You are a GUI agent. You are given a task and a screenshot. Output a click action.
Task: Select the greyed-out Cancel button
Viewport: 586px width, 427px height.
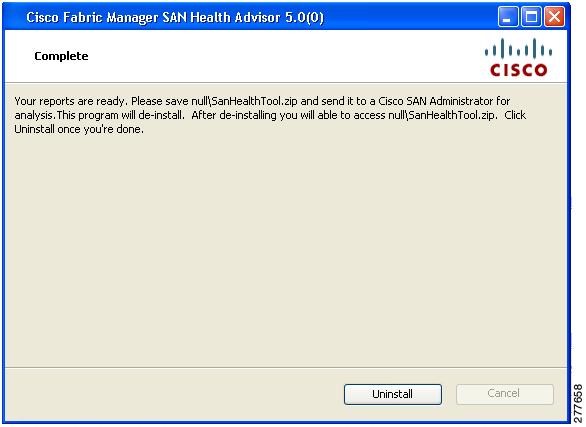pos(505,394)
